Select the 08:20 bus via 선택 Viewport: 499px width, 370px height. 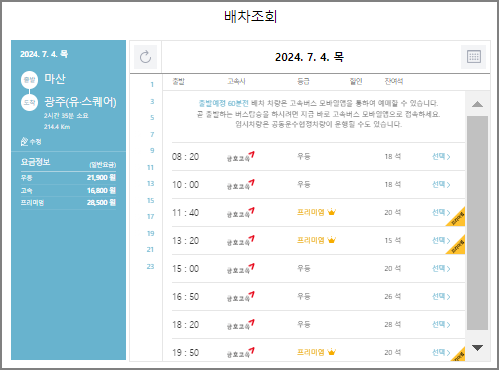pyautogui.click(x=441, y=156)
